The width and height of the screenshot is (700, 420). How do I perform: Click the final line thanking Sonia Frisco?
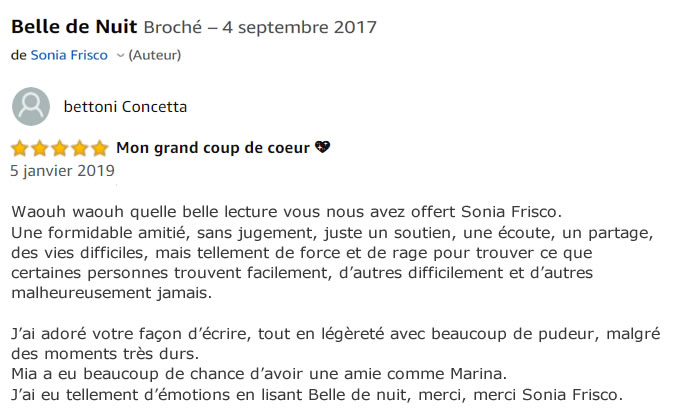tap(317, 395)
